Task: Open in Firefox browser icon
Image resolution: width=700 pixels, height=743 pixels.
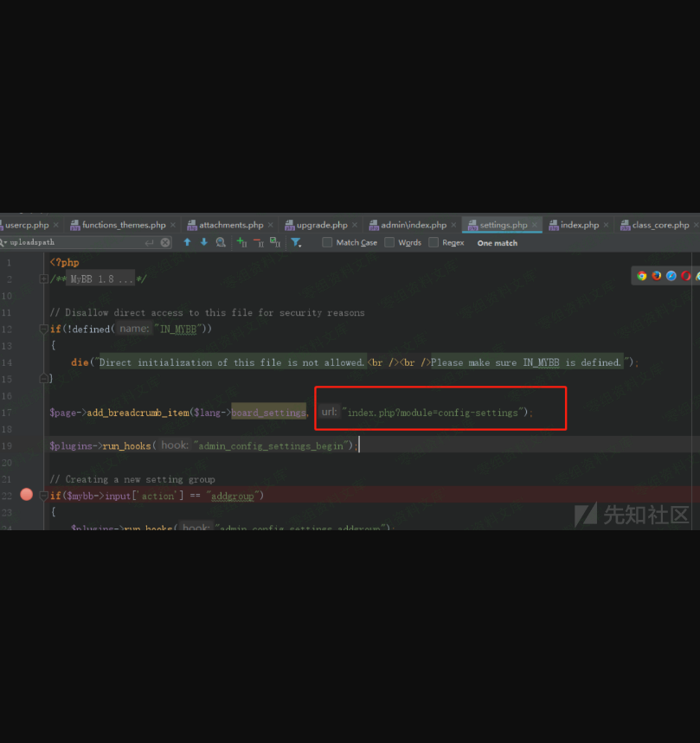Action: pyautogui.click(x=657, y=276)
